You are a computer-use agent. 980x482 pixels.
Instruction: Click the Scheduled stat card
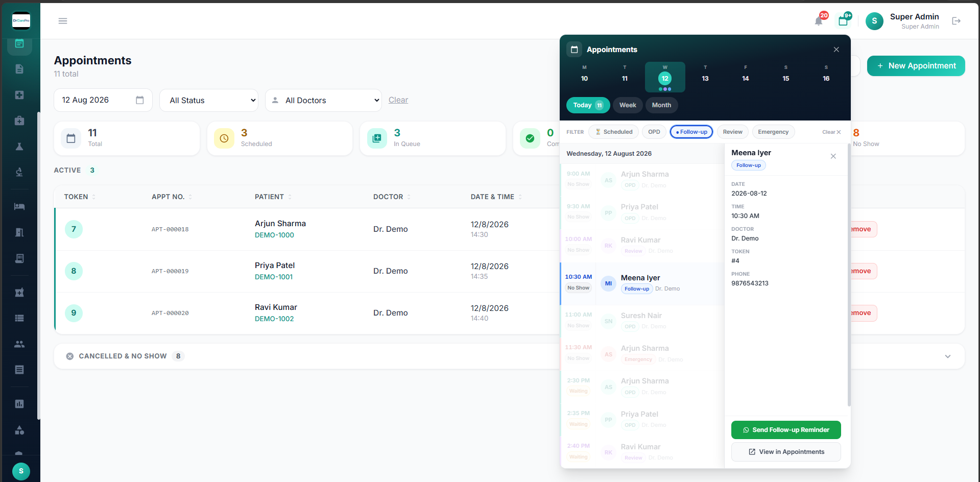coord(280,138)
